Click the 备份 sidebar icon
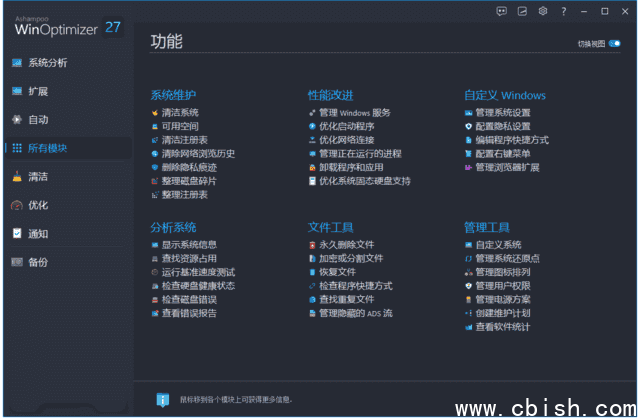This screenshot has height=420, width=640. click(x=17, y=262)
